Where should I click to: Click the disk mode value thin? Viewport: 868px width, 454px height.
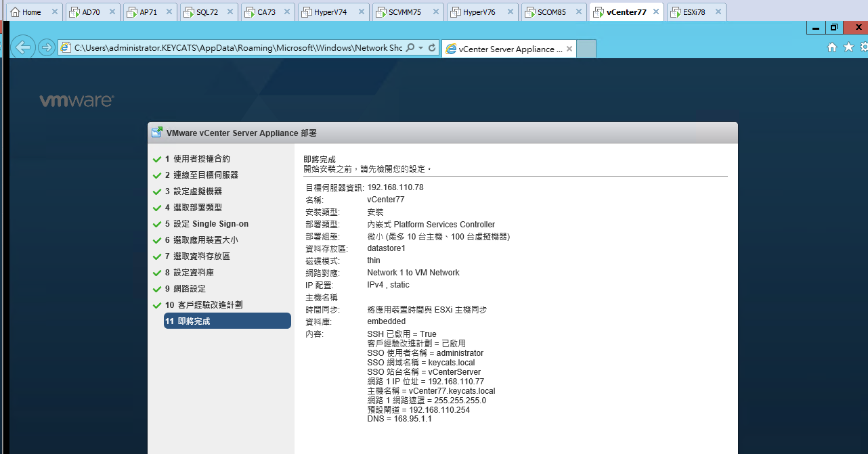(x=374, y=260)
